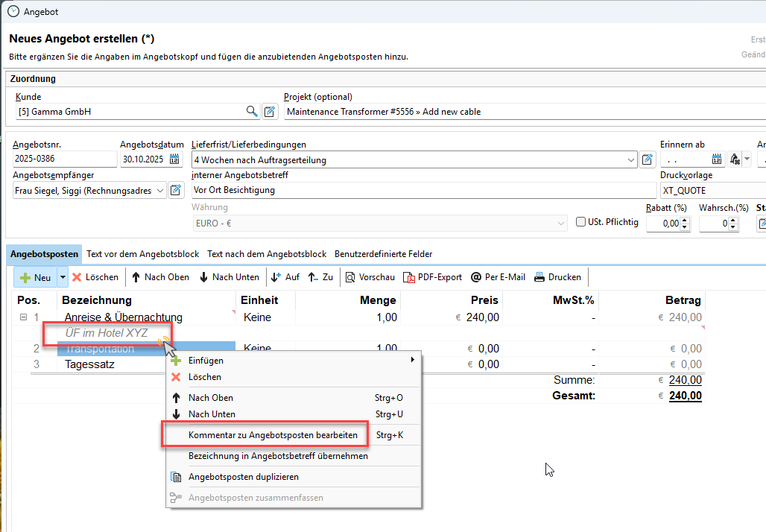Screen dimensions: 766x532
Task: Click the PDF-Export toolbar button
Action: (x=433, y=277)
